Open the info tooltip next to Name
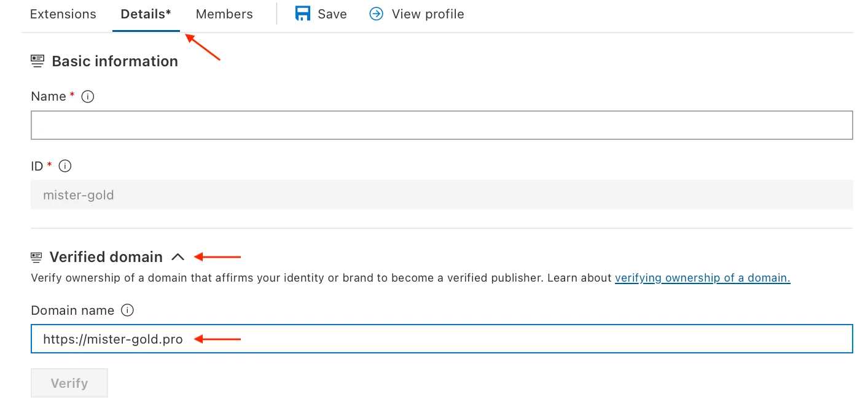868x416 pixels. 87,96
